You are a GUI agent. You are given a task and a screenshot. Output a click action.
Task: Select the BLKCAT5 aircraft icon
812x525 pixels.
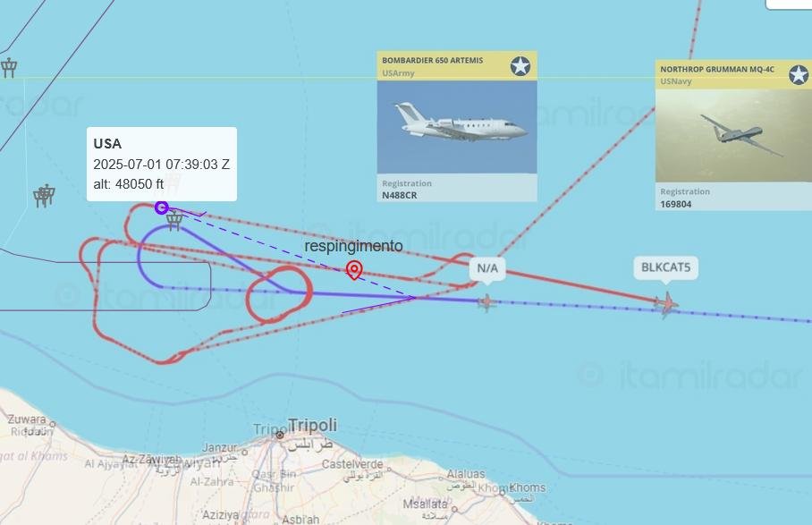point(666,304)
